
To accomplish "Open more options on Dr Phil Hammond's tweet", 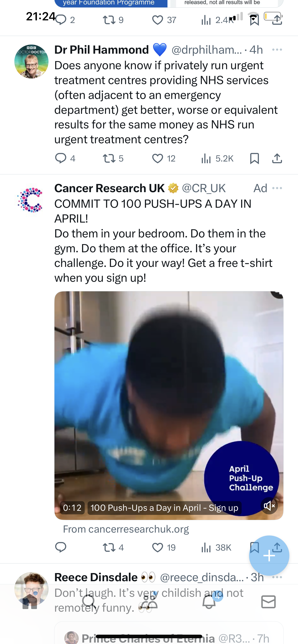I will [x=277, y=50].
